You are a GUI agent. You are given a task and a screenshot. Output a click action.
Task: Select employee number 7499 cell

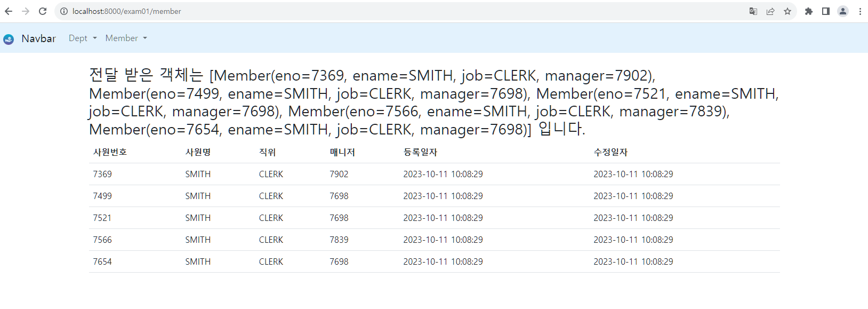pyautogui.click(x=102, y=196)
